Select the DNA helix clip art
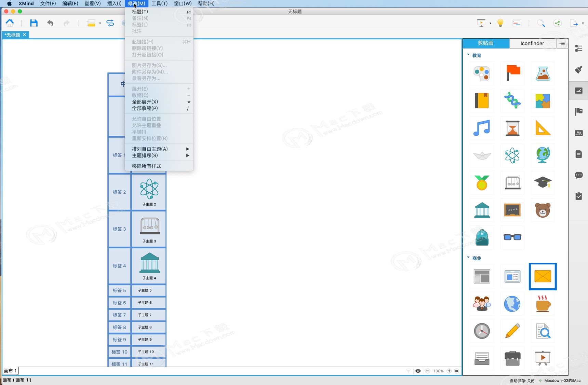 512,101
